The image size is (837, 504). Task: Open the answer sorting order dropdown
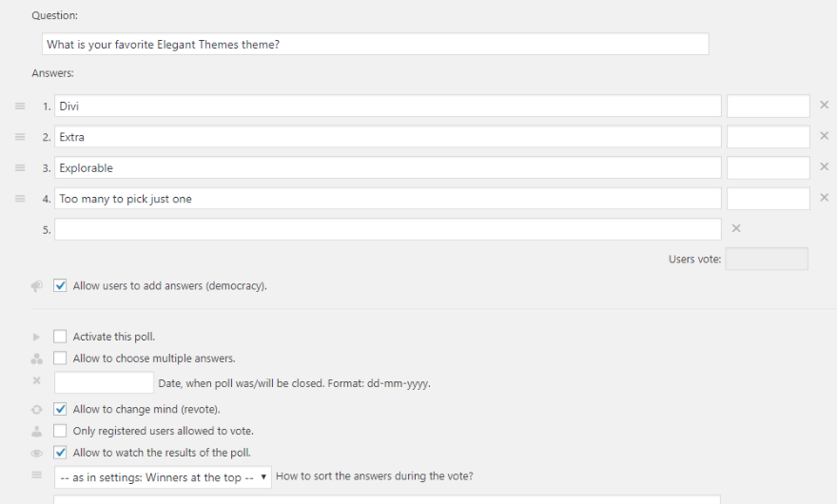163,477
